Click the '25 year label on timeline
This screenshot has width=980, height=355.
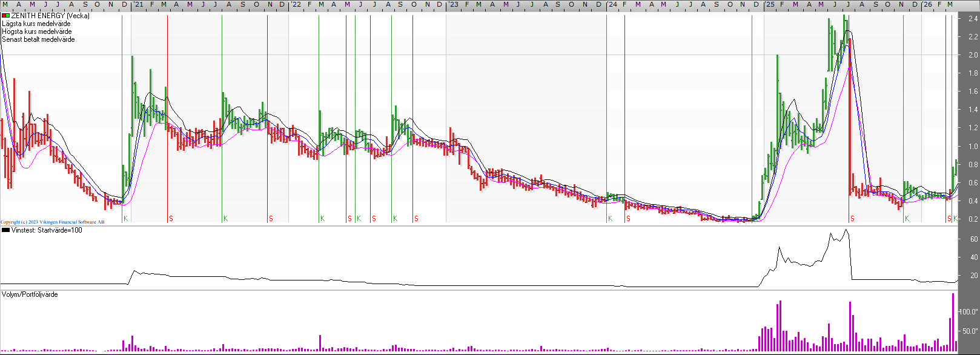click(x=769, y=5)
